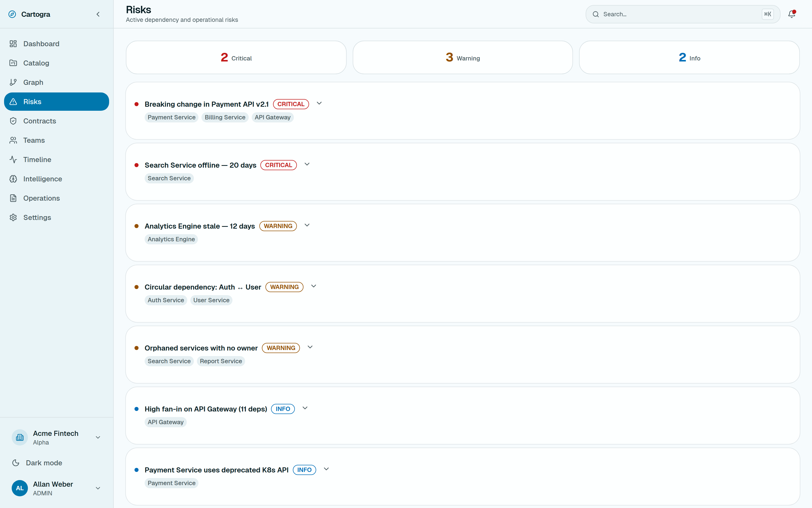Screen dimensions: 812x508
Task: Click the moon icon for dark mode
Action: coord(16,463)
